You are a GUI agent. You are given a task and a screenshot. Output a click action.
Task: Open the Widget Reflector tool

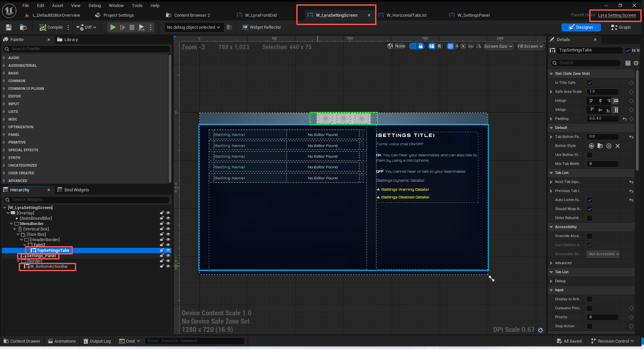pyautogui.click(x=262, y=27)
